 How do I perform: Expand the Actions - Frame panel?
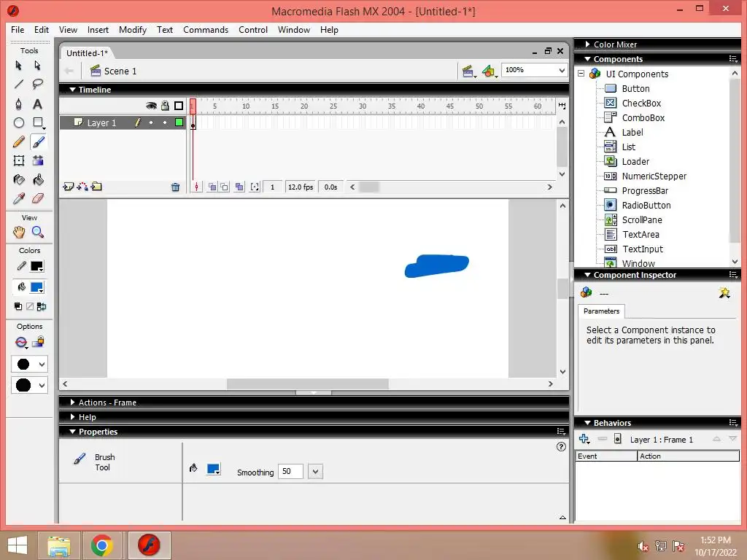pyautogui.click(x=73, y=402)
